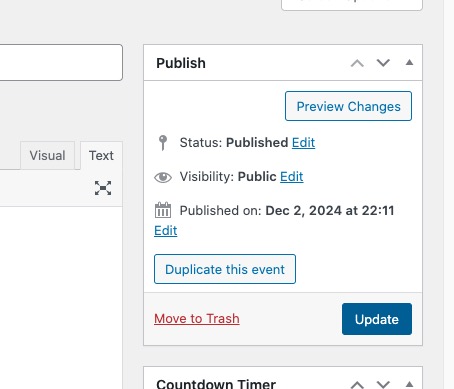Move Publish panel down with arrow
Viewport: 454px width, 389px height.
tap(383, 62)
